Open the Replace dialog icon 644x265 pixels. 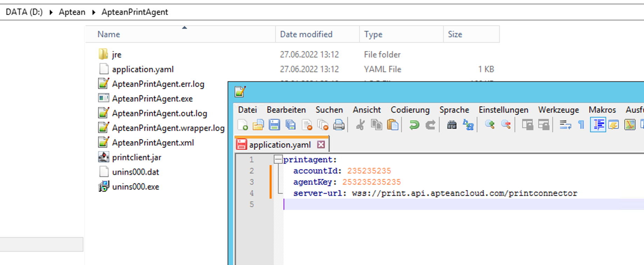(x=468, y=125)
